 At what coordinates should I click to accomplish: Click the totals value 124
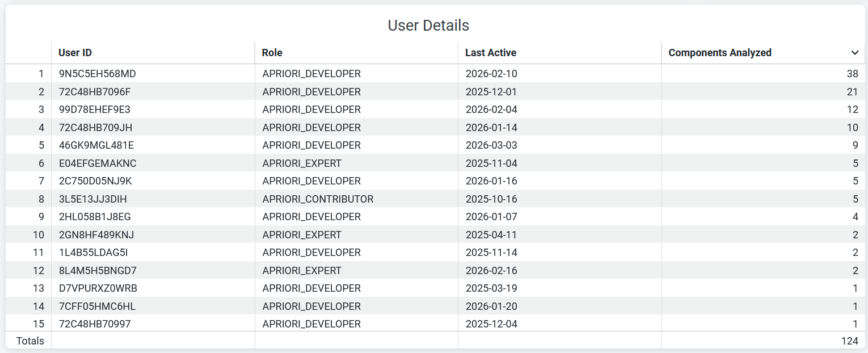pyautogui.click(x=850, y=341)
